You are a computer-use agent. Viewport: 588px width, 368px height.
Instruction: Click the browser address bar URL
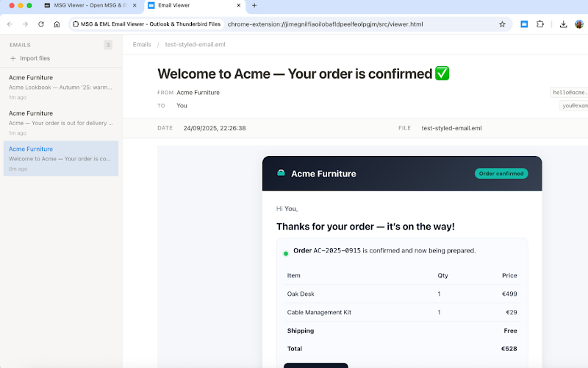click(x=325, y=24)
